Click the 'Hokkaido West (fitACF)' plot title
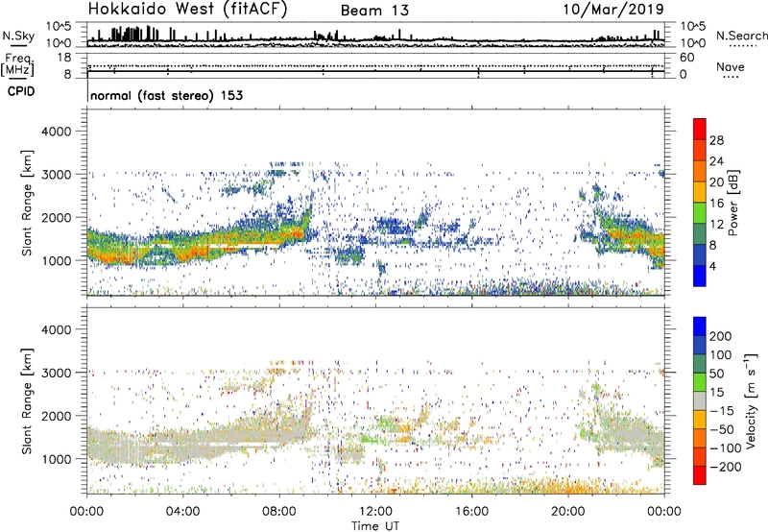This screenshot has height=532, width=768. click(x=187, y=10)
